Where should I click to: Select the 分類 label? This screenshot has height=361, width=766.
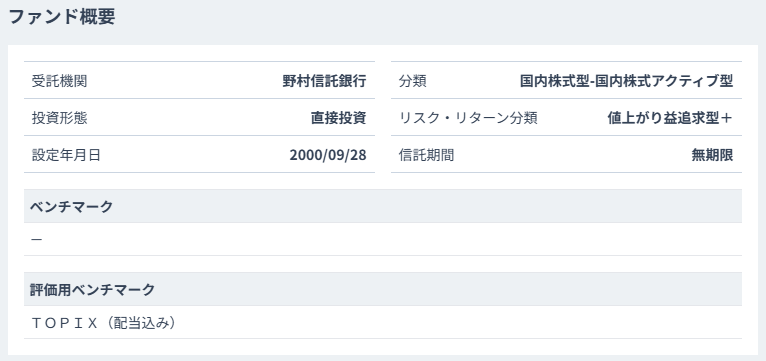(x=413, y=81)
